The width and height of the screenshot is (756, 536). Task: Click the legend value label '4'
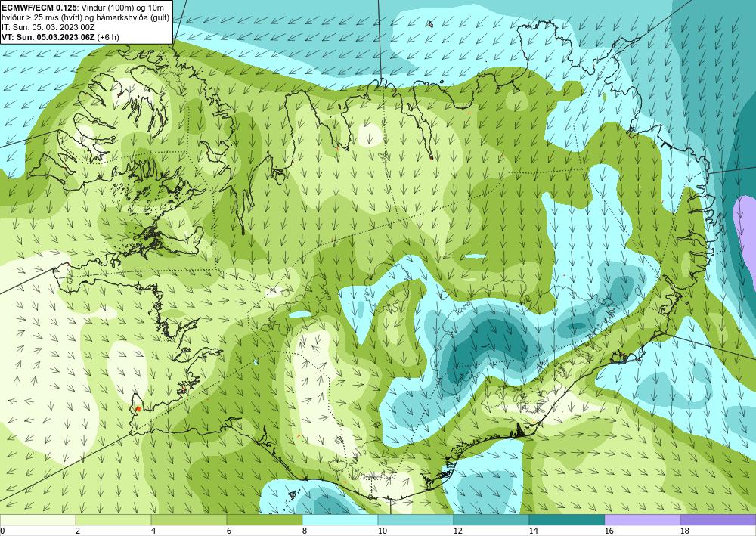[153, 531]
